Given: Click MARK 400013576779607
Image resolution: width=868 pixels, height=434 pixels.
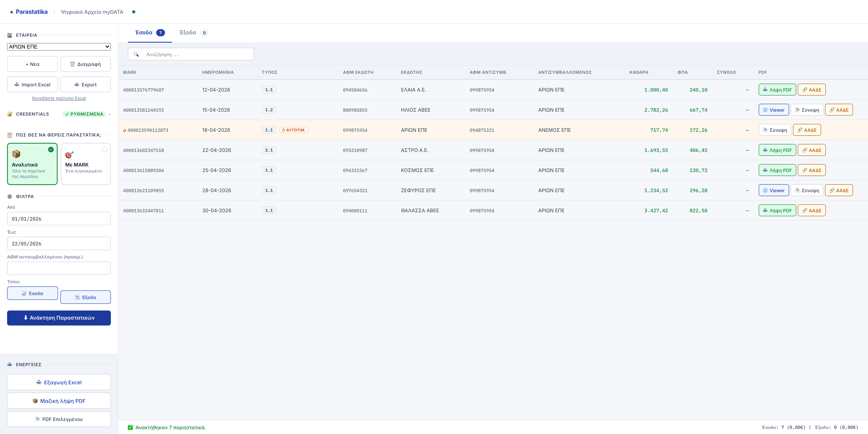Looking at the screenshot, I should 144,90.
